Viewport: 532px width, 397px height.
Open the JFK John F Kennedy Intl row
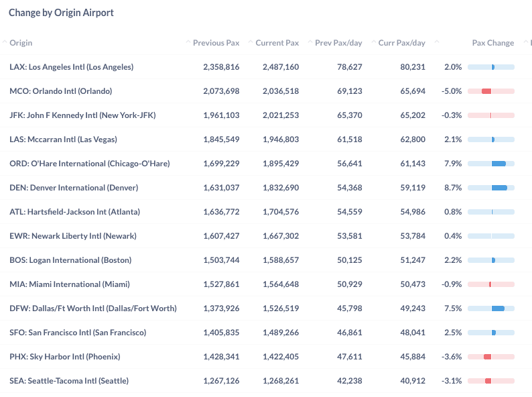[x=266, y=115]
